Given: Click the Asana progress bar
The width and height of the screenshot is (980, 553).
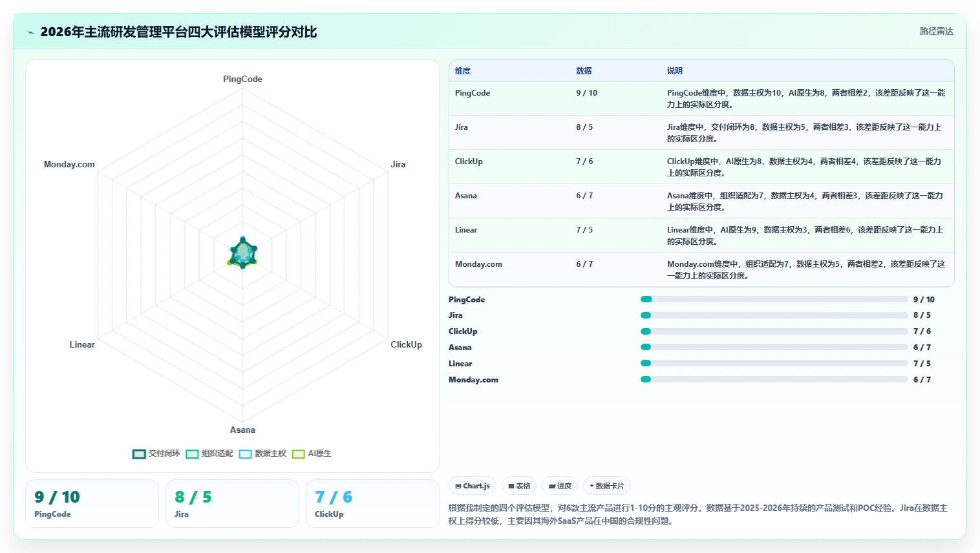Looking at the screenshot, I should pyautogui.click(x=774, y=347).
